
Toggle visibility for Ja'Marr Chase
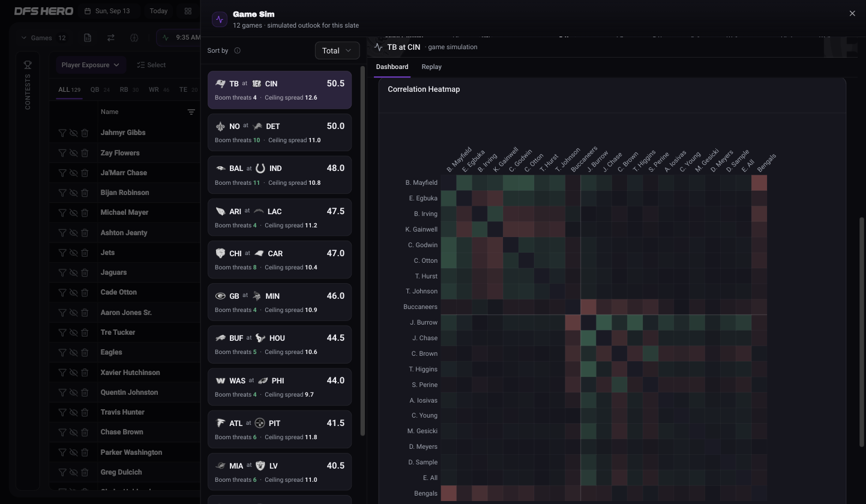click(x=73, y=173)
